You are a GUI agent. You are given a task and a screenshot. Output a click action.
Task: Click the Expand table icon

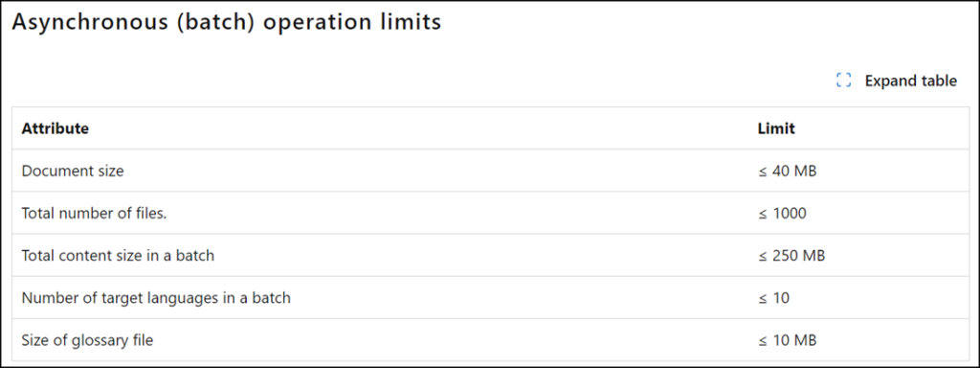[x=843, y=80]
